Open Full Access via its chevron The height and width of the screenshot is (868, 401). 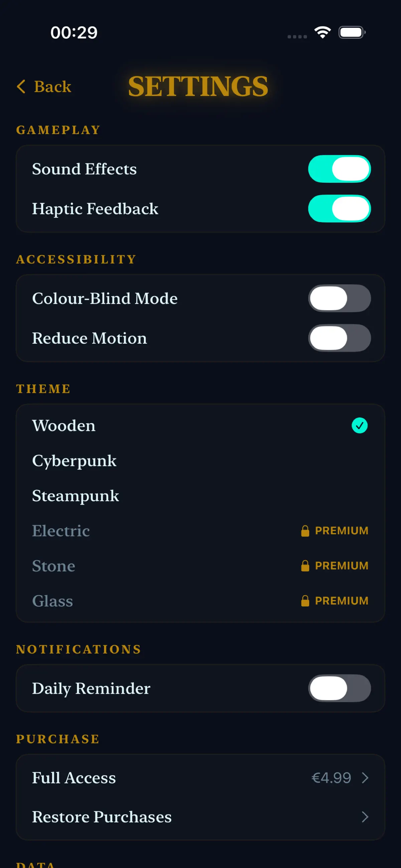[365, 778]
